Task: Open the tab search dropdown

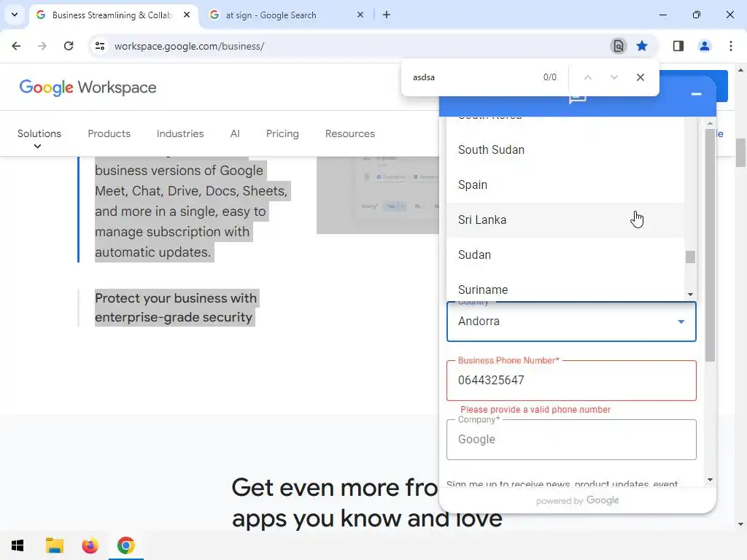Action: point(15,15)
